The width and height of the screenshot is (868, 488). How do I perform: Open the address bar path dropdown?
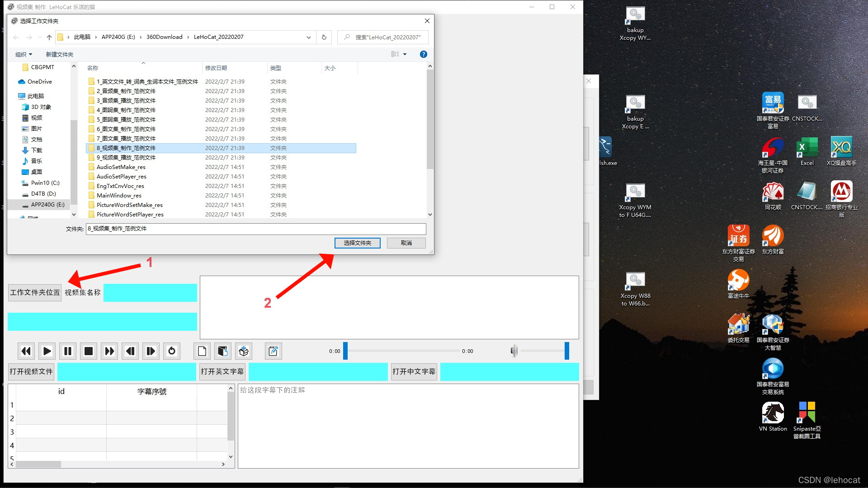[x=309, y=38]
